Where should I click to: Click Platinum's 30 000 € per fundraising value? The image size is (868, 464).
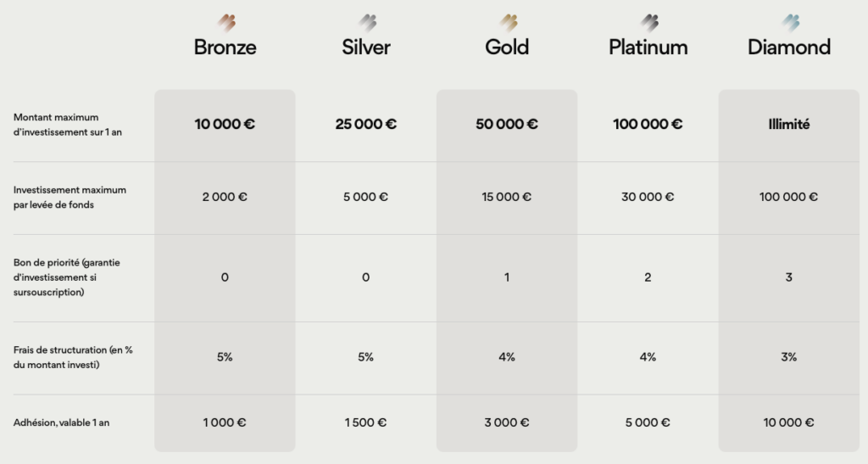(x=648, y=197)
